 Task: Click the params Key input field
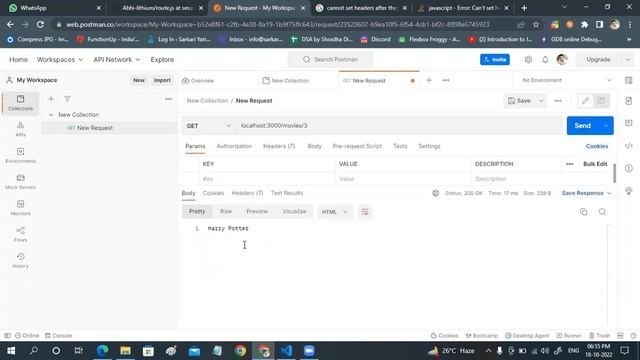coord(267,179)
